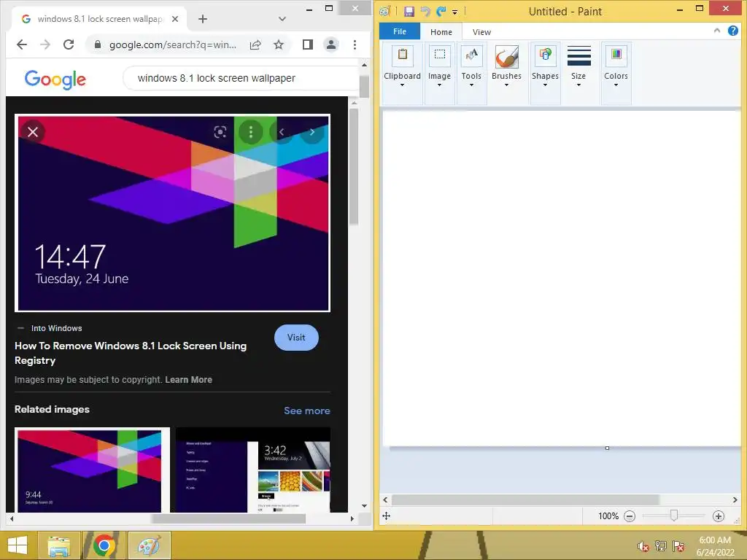The height and width of the screenshot is (560, 747).
Task: Click the Windows Start button
Action: point(18,545)
